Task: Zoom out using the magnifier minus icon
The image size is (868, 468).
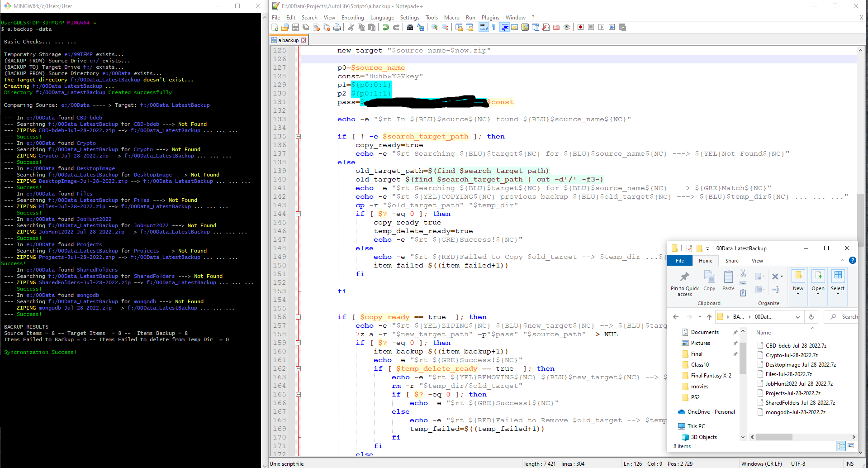Action: [x=445, y=27]
